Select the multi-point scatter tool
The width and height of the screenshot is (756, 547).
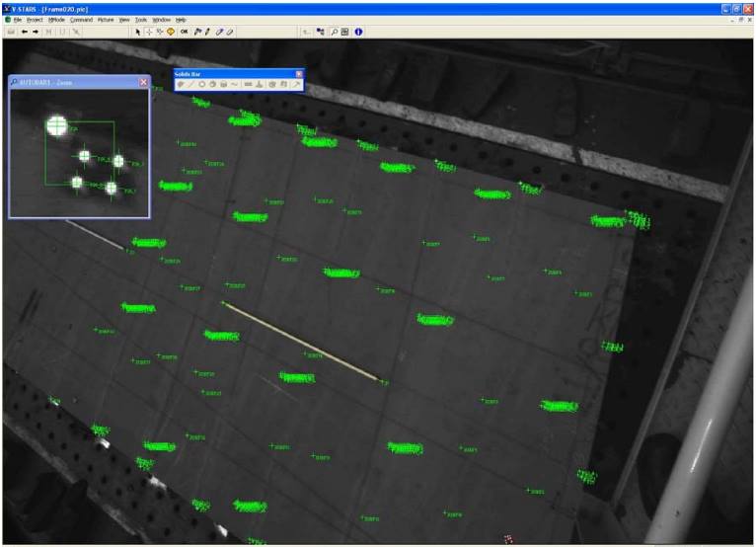pyautogui.click(x=160, y=32)
